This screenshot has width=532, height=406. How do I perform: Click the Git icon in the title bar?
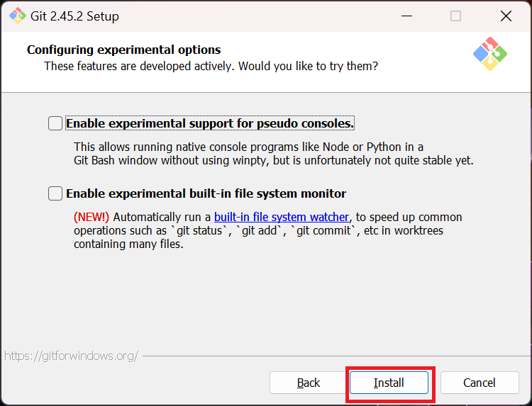click(17, 16)
